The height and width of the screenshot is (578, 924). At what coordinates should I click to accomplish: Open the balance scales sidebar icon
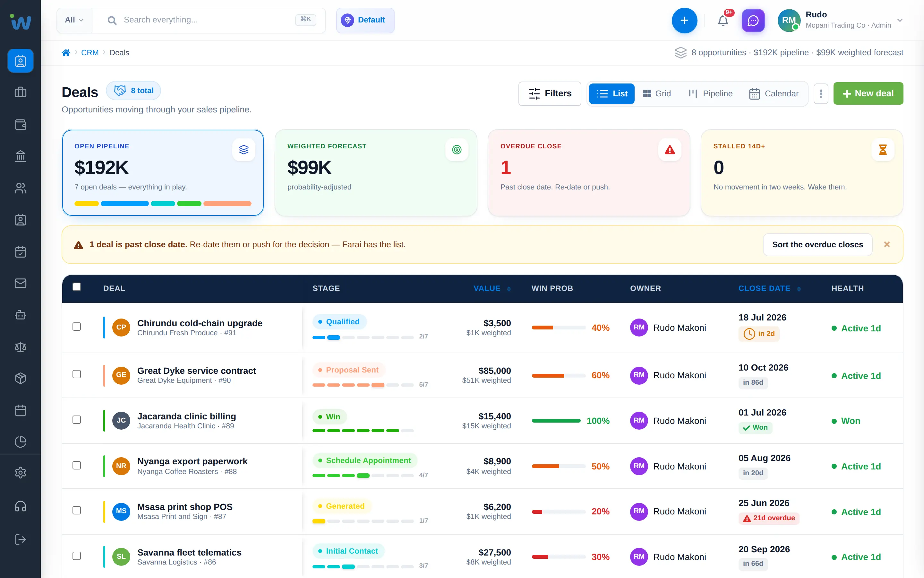[20, 347]
